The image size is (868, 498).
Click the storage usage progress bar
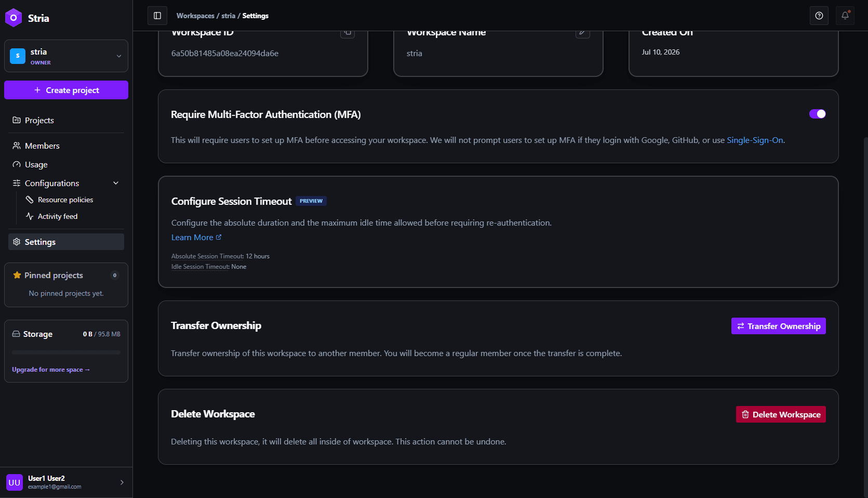point(66,352)
